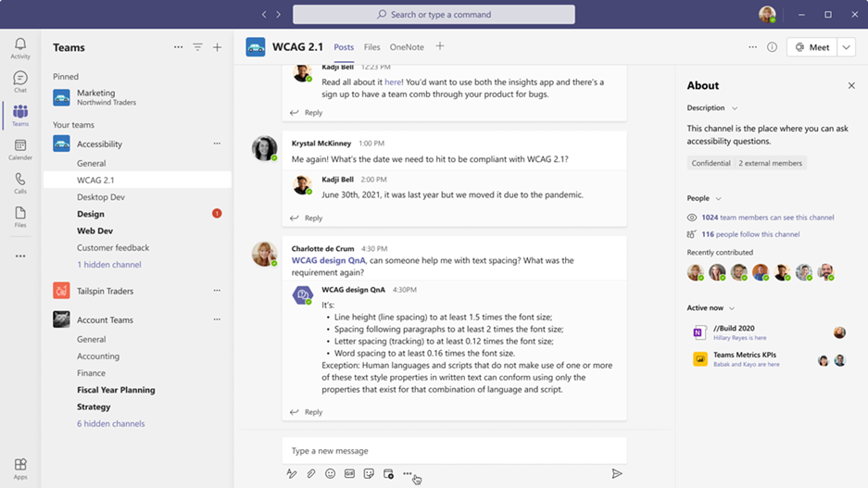Open the Meet dropdown arrow
Screen dimensions: 868x488
[847, 47]
